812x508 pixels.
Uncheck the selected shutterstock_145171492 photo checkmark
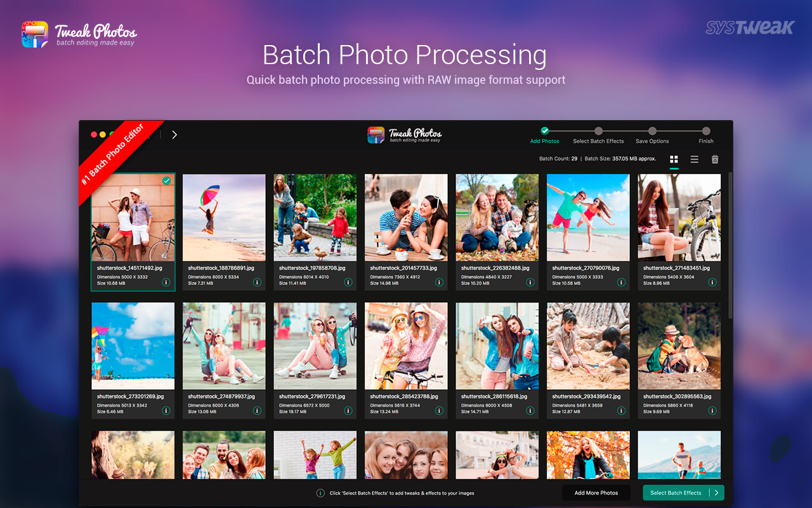(x=166, y=181)
